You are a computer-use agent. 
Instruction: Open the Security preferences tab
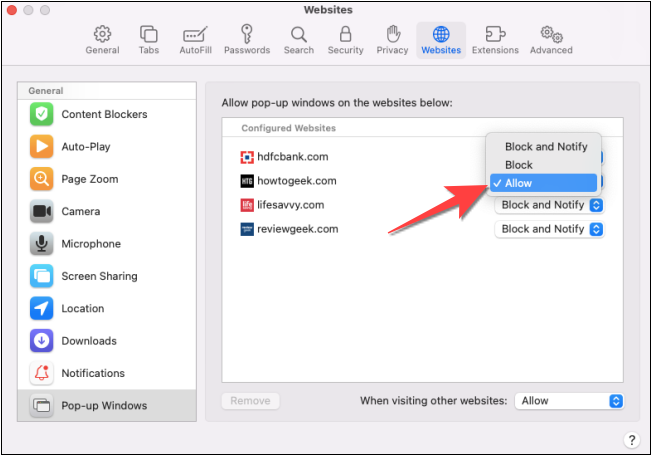pos(345,40)
